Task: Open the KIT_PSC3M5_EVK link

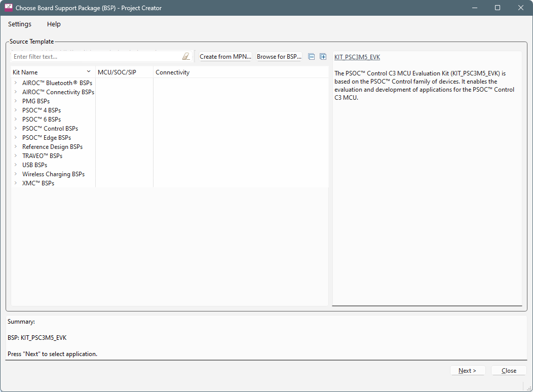Action: [357, 57]
